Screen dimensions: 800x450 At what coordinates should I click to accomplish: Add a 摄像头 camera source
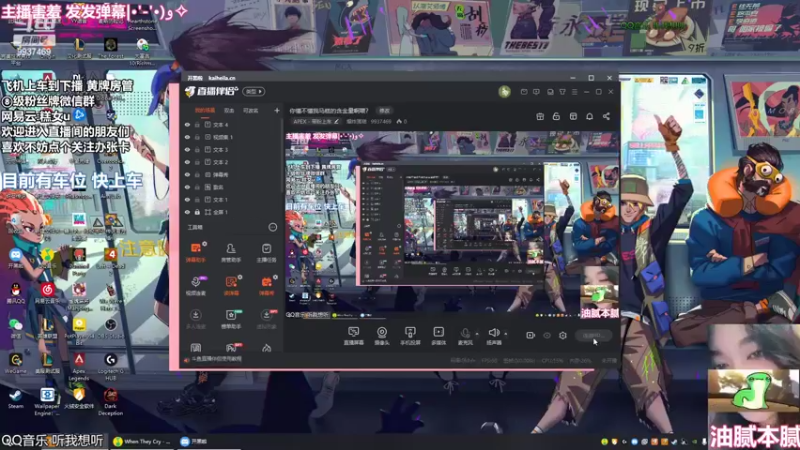(382, 336)
